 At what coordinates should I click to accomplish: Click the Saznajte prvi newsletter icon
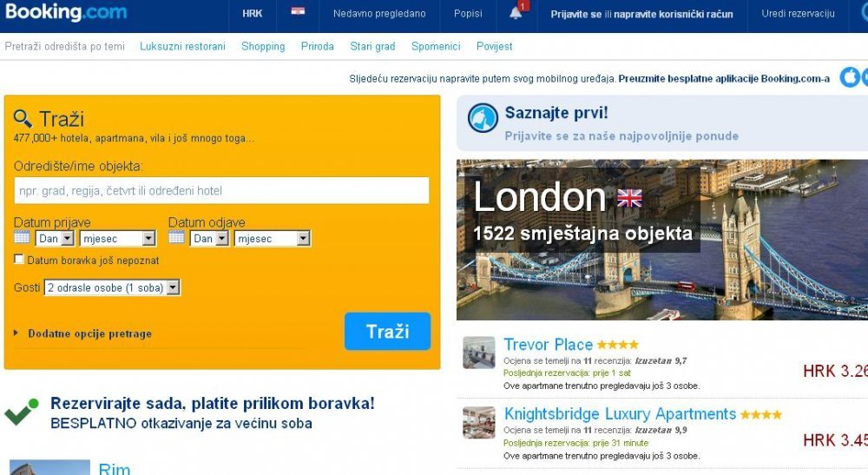point(482,118)
